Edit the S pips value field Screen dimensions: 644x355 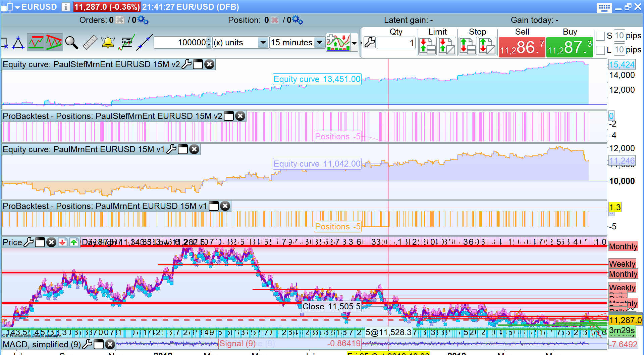click(619, 36)
